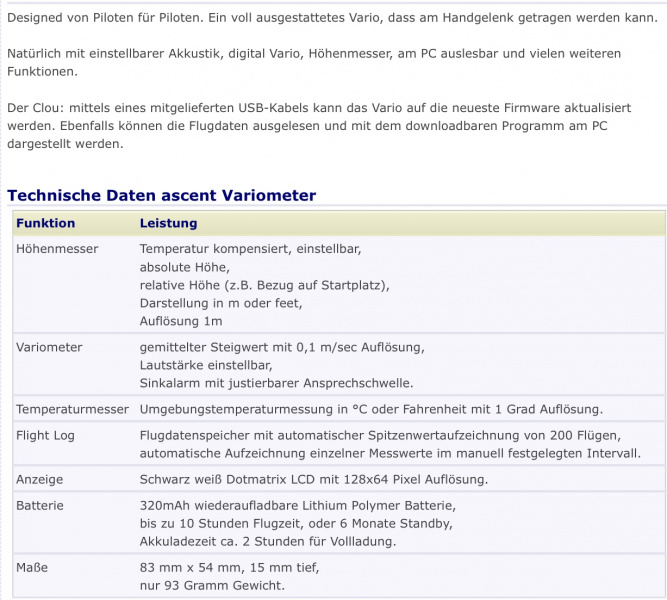
Task: Select the heading 'Technische Daten ascent Variometer'
Action: pyautogui.click(x=161, y=195)
